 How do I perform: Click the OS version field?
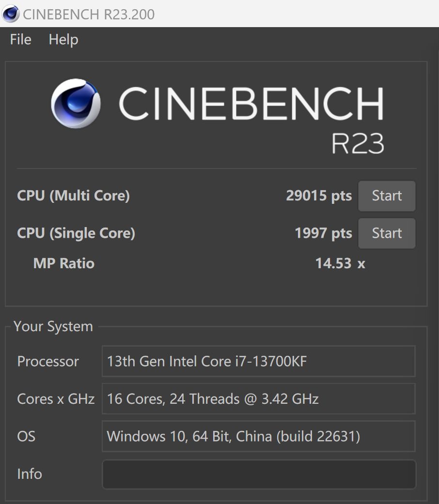click(x=259, y=436)
